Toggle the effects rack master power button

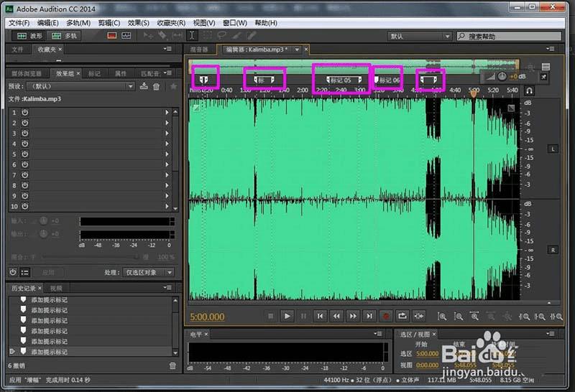[x=13, y=273]
